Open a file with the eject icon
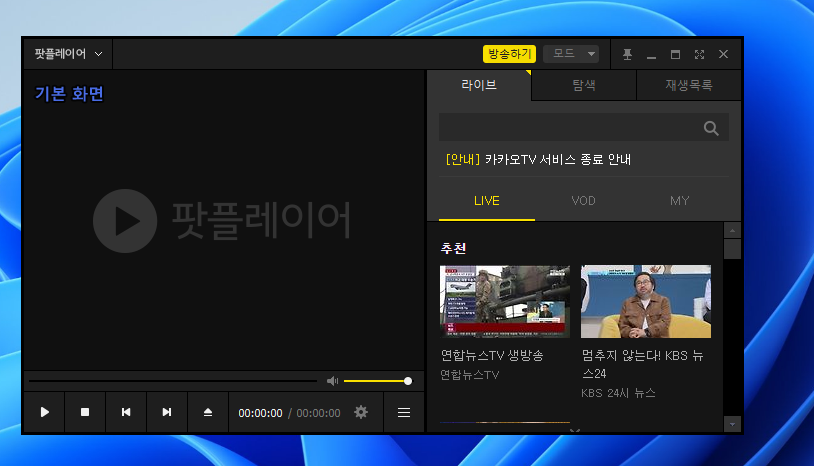The image size is (814, 466). click(x=208, y=412)
